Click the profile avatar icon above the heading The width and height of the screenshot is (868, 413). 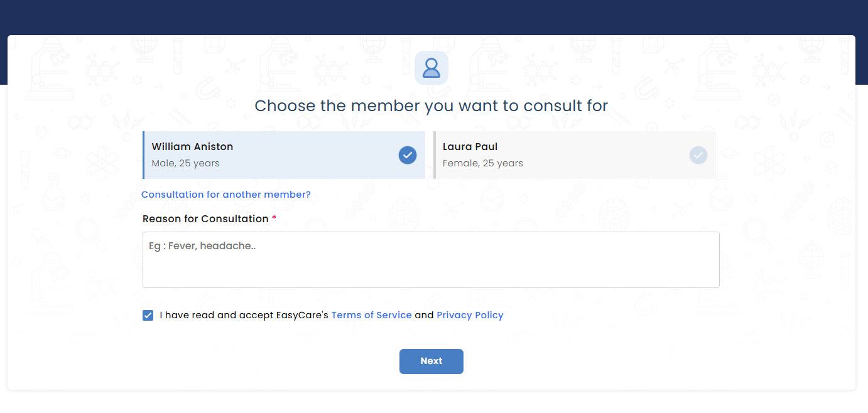pyautogui.click(x=431, y=67)
